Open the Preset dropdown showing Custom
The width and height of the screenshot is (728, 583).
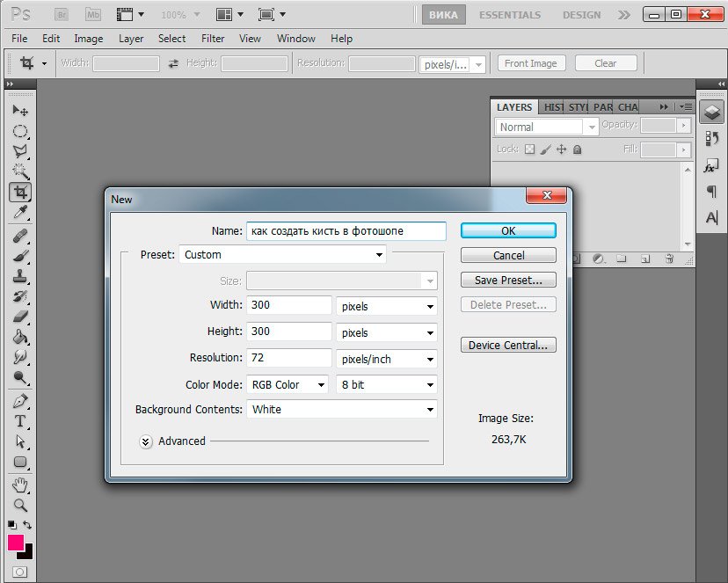pos(282,254)
